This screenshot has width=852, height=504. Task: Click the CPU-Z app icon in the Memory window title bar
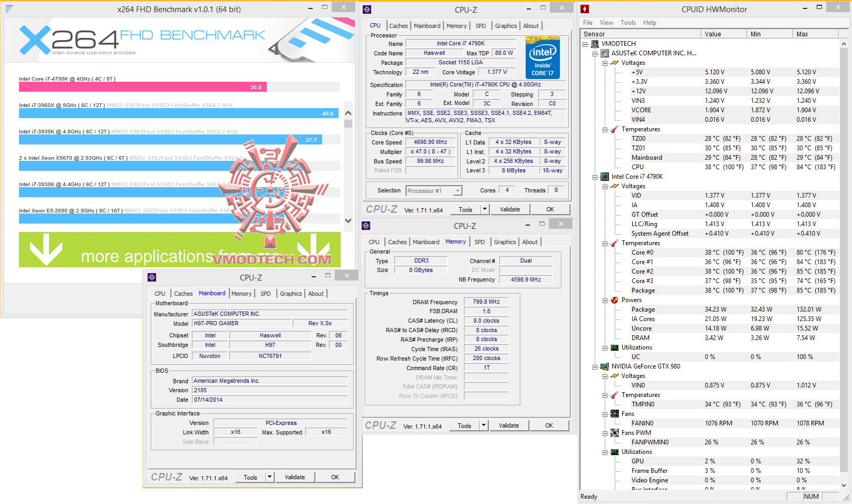click(366, 226)
